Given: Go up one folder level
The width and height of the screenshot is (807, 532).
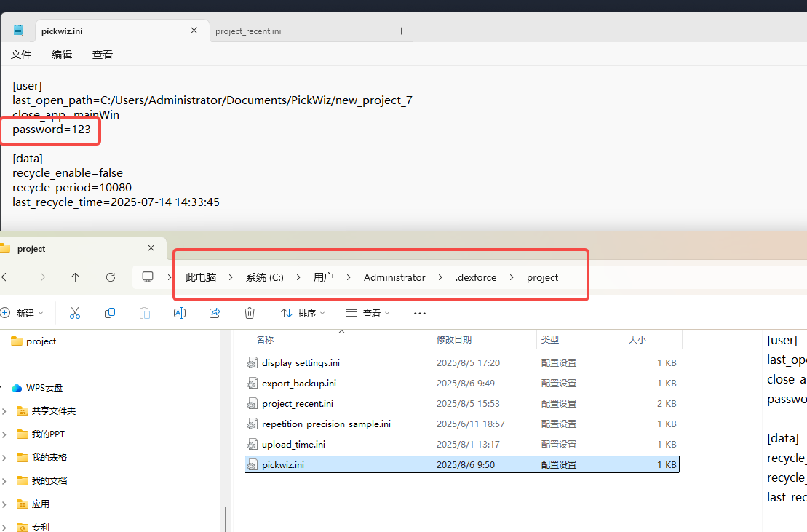Looking at the screenshot, I should click(76, 277).
